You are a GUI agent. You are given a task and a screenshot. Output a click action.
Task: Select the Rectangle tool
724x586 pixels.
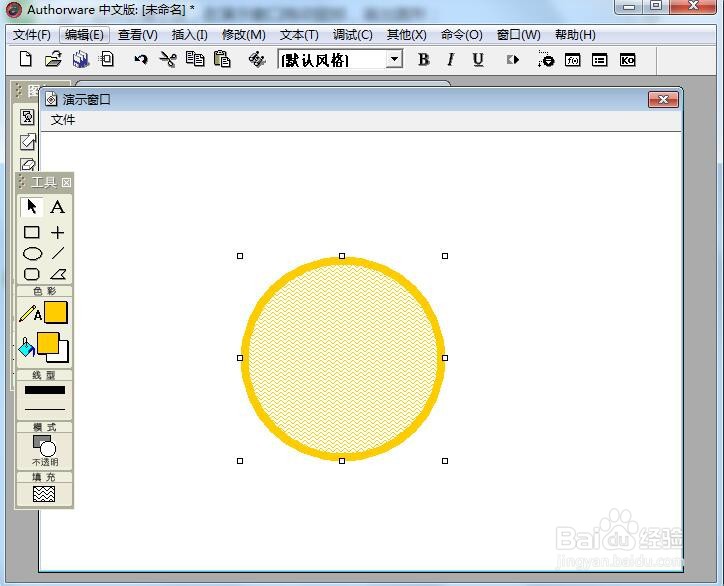pos(31,232)
